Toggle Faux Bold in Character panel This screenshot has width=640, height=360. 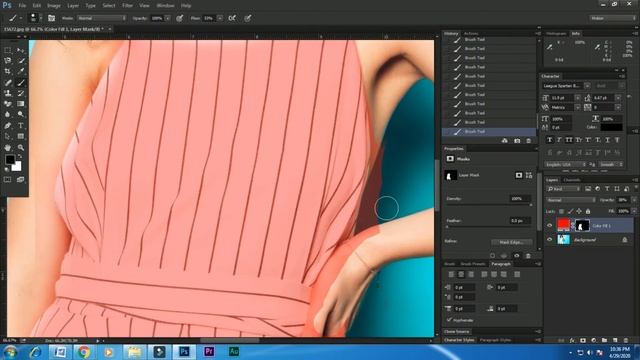(550, 140)
